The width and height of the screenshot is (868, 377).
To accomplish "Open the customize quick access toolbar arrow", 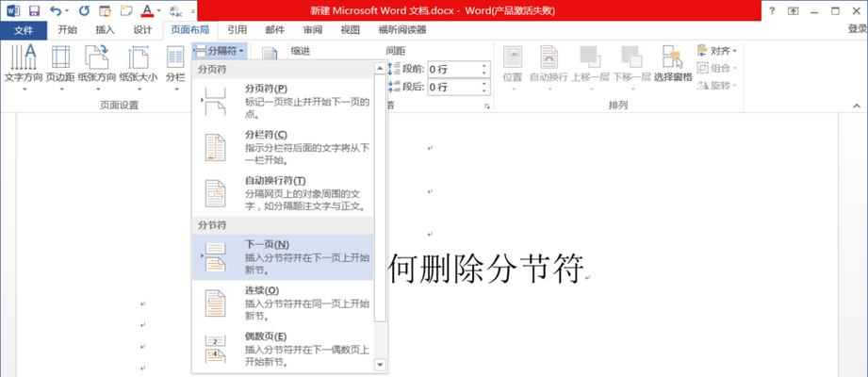I will [193, 10].
